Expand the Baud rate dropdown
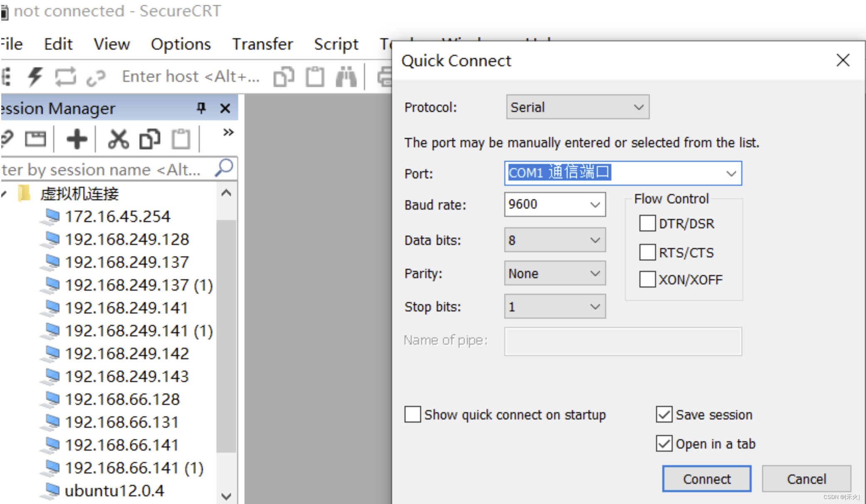The image size is (866, 504). pos(595,204)
